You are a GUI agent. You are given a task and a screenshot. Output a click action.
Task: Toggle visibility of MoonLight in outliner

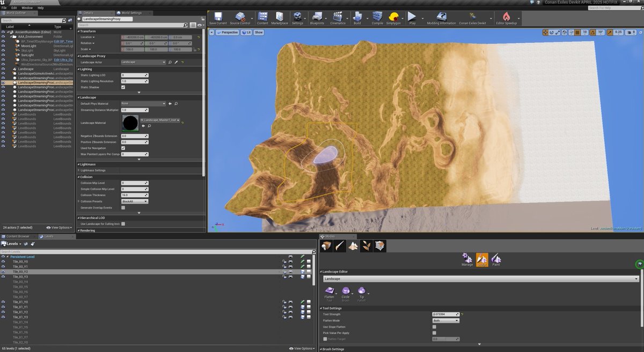3,46
